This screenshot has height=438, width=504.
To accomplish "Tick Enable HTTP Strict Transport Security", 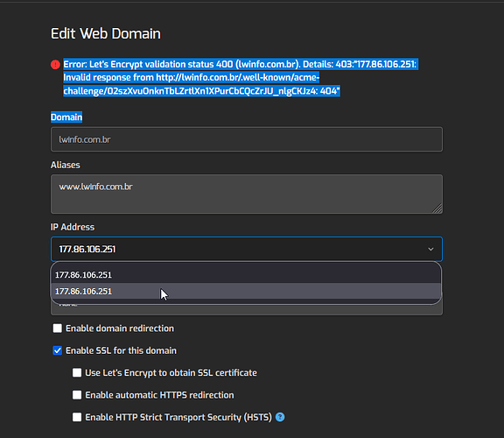I will (77, 417).
